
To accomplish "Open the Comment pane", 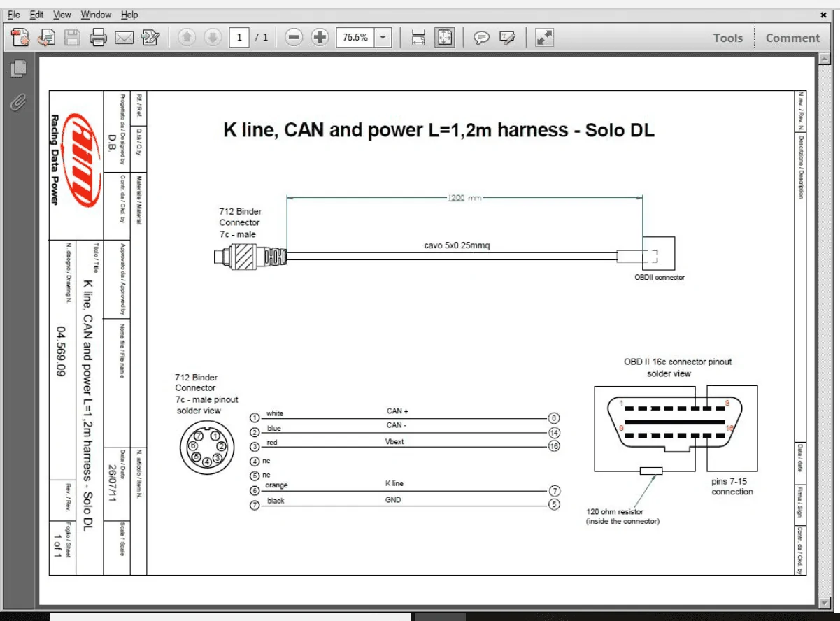I will pos(792,38).
